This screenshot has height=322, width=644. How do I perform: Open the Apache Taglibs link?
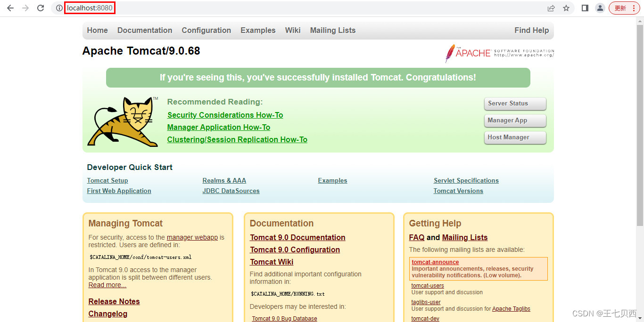click(511, 309)
